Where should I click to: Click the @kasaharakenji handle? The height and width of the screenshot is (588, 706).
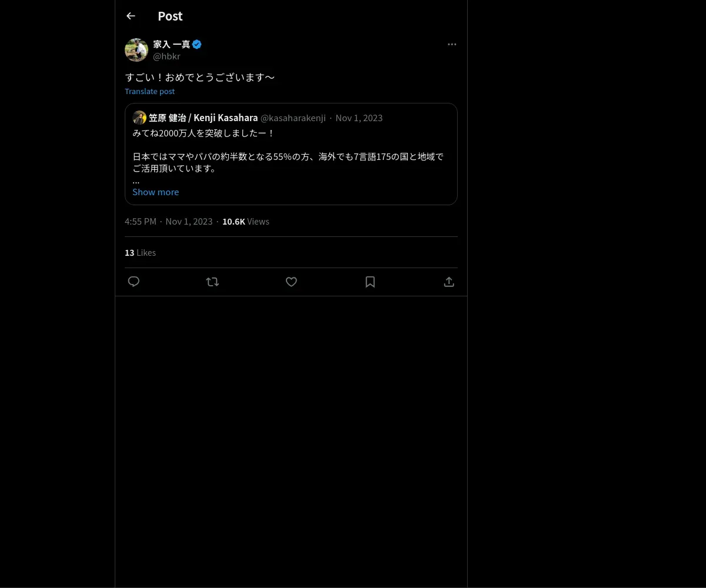click(x=293, y=118)
